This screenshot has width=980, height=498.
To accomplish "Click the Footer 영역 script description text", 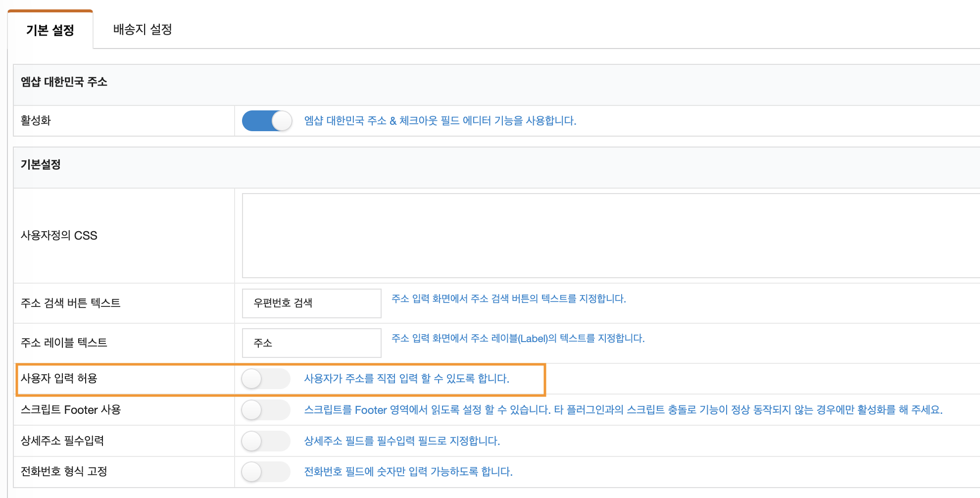I will coord(623,410).
